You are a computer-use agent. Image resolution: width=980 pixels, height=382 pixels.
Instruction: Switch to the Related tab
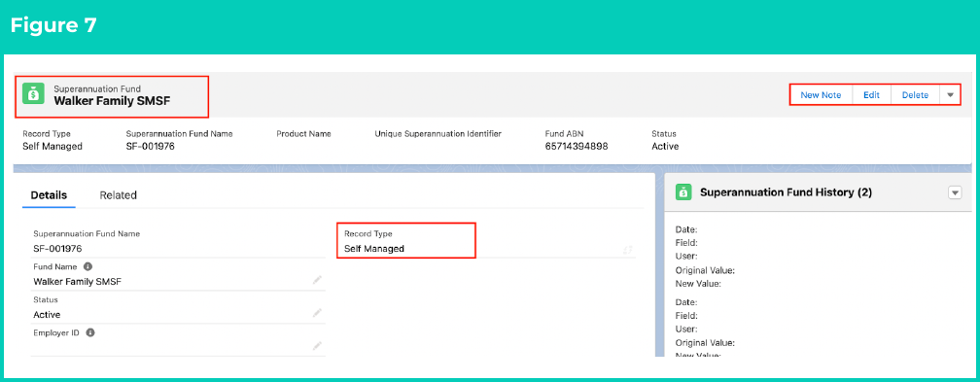coord(119,195)
